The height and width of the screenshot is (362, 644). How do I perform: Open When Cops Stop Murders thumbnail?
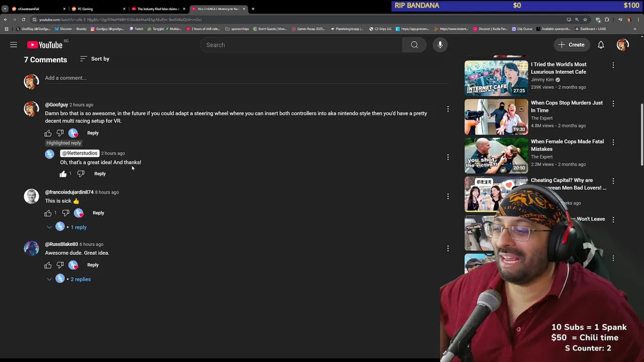(x=496, y=117)
